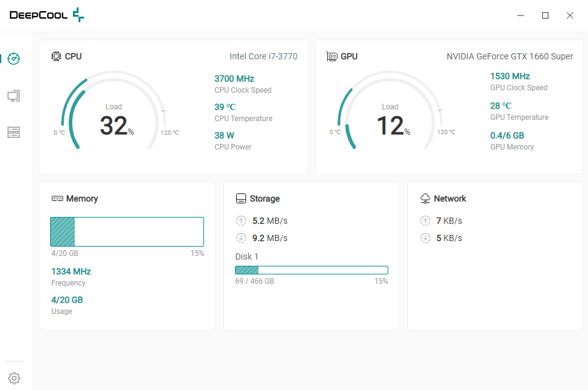Click the GPU Temperature label
The width and height of the screenshot is (588, 390).
(519, 117)
